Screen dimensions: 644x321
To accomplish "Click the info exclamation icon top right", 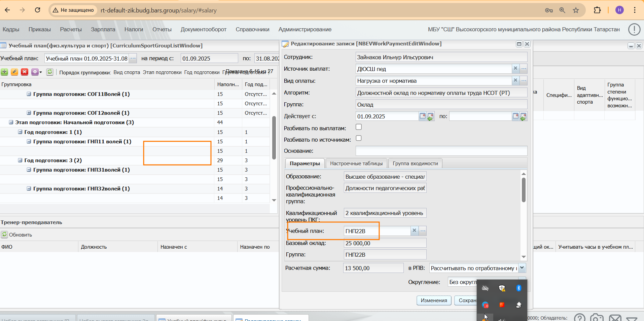I will 634,30.
